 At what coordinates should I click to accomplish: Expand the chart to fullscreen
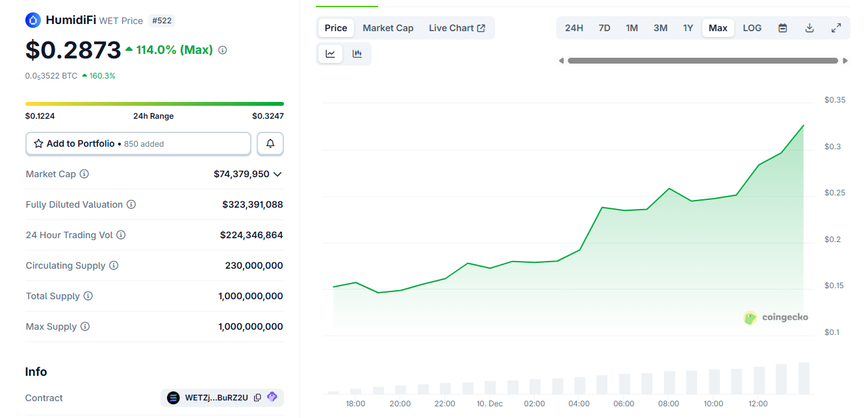[x=836, y=28]
